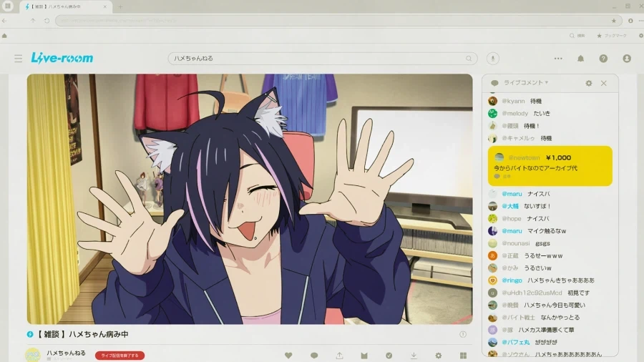Open the speech bubble comment icon under the stream
Viewport: 644px width, 362px height.
tap(314, 356)
